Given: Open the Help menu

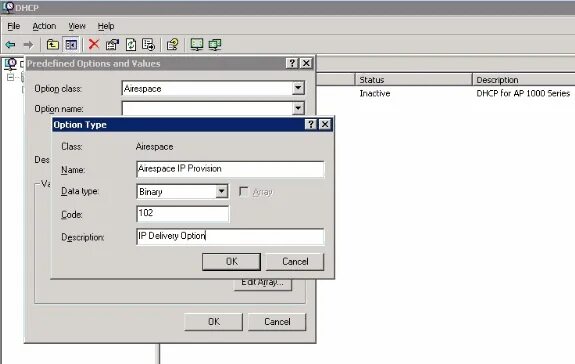Looking at the screenshot, I should click(106, 26).
